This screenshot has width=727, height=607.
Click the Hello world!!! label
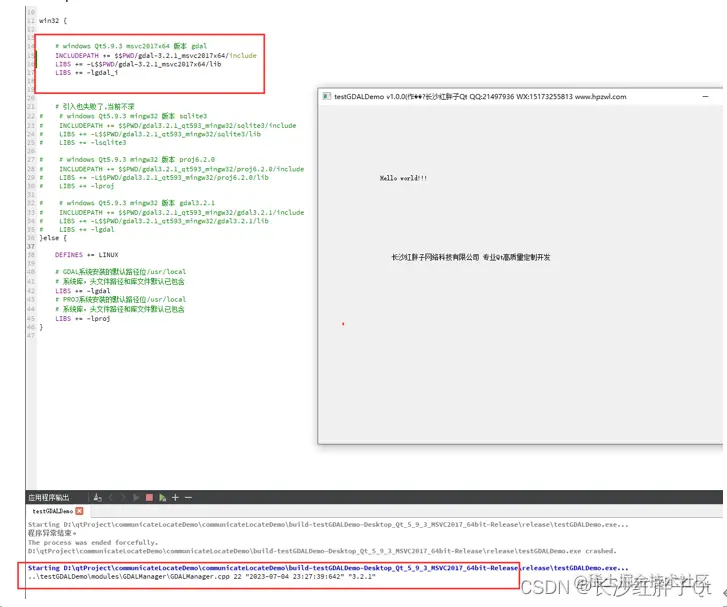point(403,178)
